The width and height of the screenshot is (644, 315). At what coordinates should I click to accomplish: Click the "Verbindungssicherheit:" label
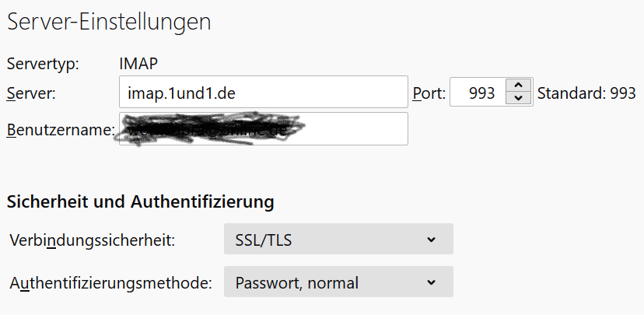tap(92, 240)
